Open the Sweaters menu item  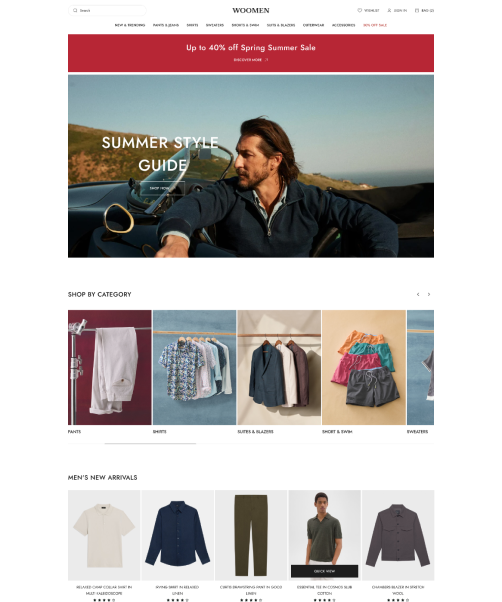[215, 25]
